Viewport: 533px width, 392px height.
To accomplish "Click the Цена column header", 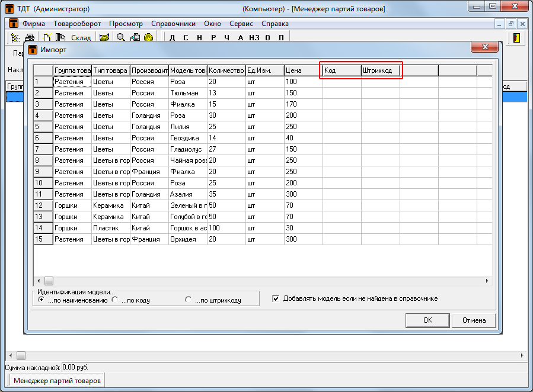I will [304, 70].
